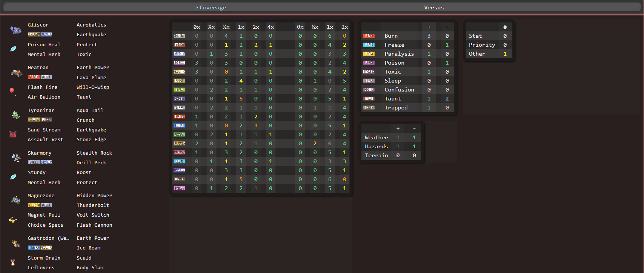Select the Lava Plume move

click(x=91, y=78)
